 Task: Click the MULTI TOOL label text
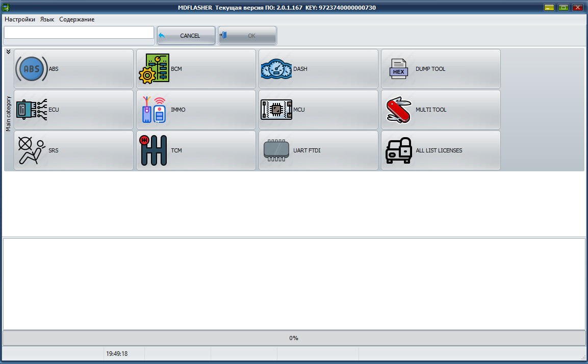(431, 110)
